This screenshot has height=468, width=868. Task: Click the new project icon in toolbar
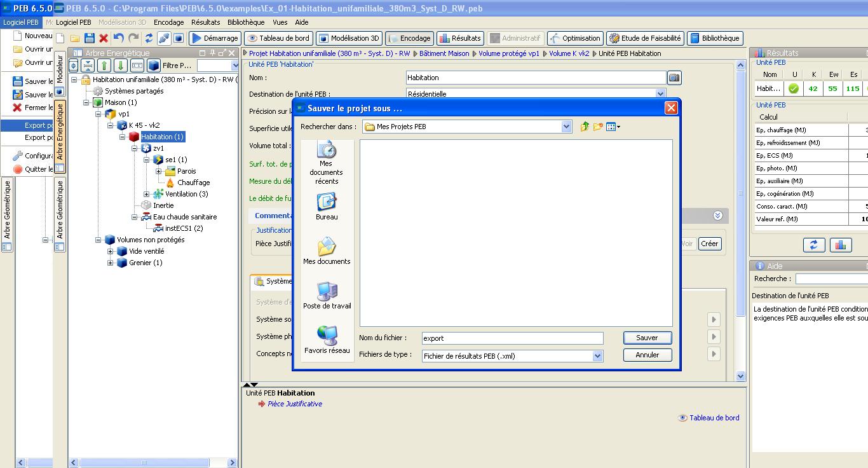tap(60, 38)
